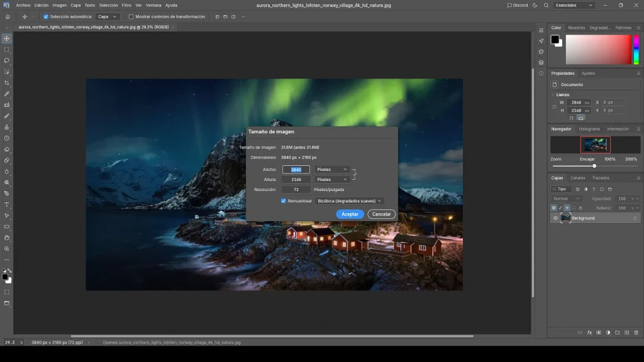Screen dimensions: 644x362
Task: Click the fx layer style icon
Action: tap(589, 333)
